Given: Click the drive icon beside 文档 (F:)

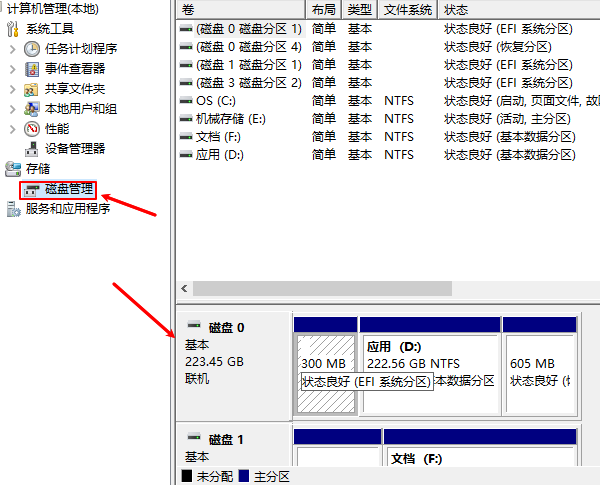Looking at the screenshot, I should (x=186, y=137).
